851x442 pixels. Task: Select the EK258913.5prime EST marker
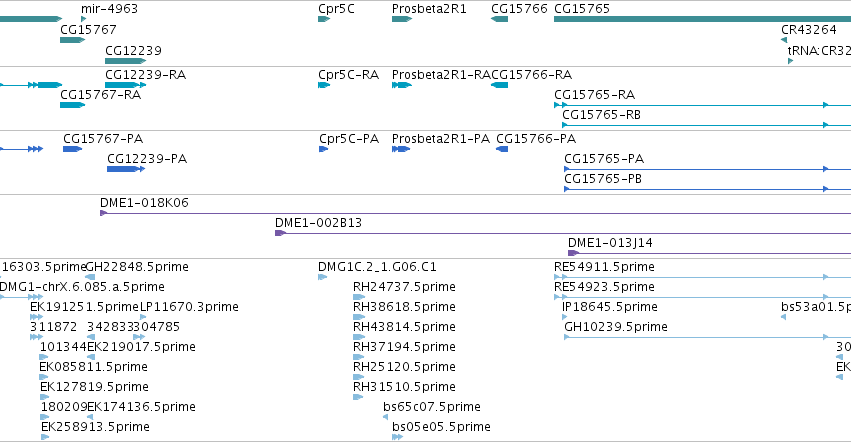45,437
